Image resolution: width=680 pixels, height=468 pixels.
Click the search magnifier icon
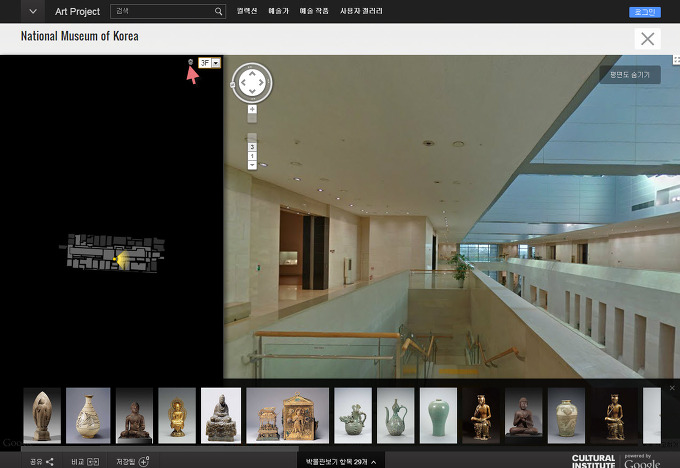219,11
